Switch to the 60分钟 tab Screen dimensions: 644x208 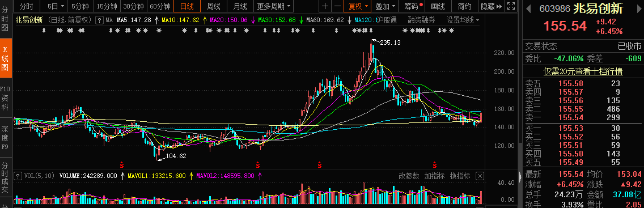[x=160, y=6]
